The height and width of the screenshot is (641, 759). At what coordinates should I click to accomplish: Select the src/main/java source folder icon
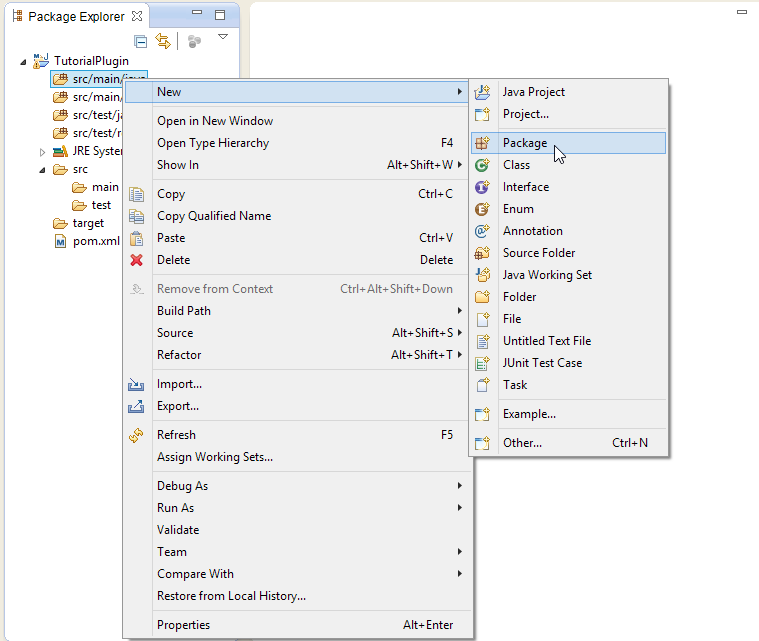tap(60, 79)
